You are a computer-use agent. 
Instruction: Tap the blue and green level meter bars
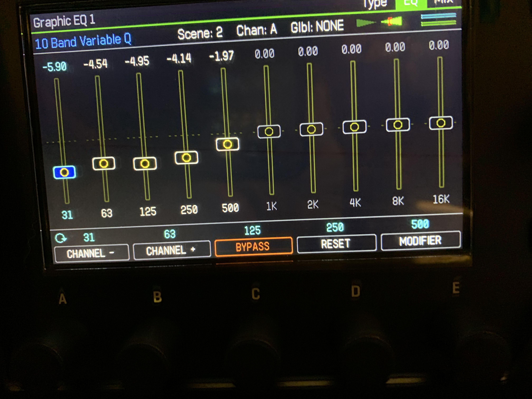438,20
